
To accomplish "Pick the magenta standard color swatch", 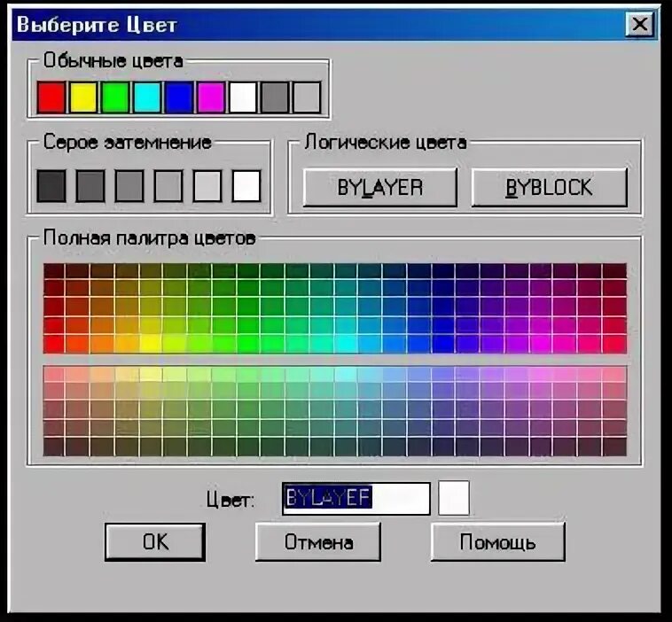I will (210, 97).
